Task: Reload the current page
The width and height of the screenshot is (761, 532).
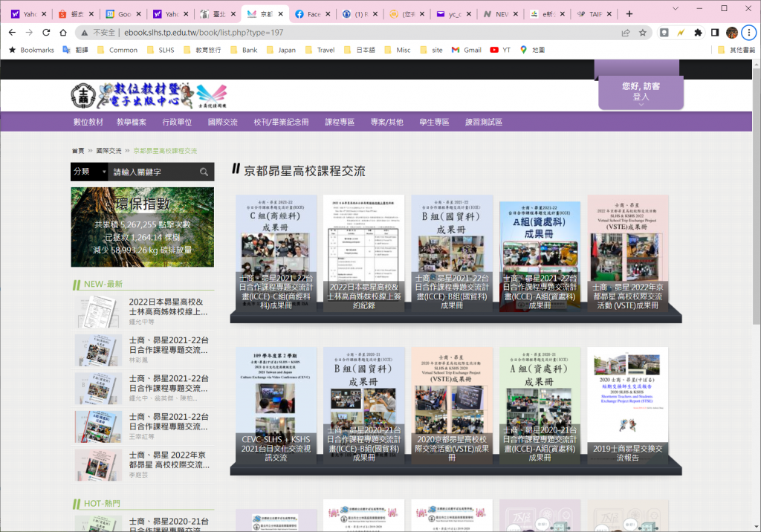Action: pyautogui.click(x=46, y=33)
